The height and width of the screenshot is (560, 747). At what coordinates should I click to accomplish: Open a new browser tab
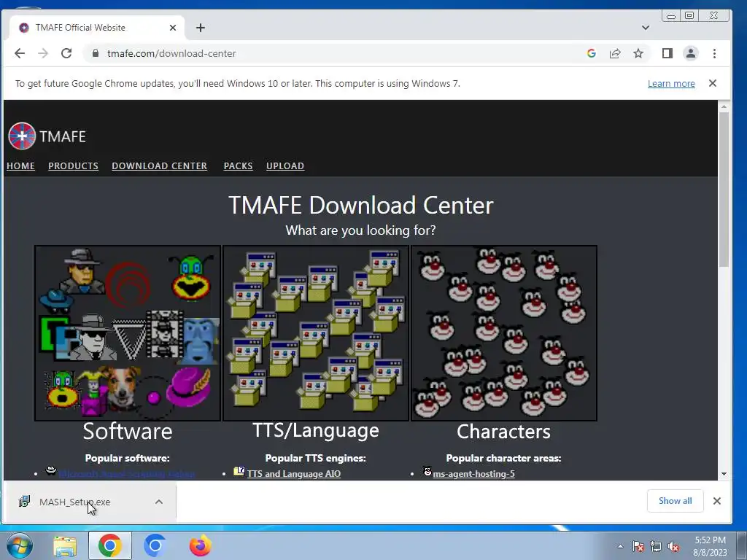pyautogui.click(x=201, y=28)
